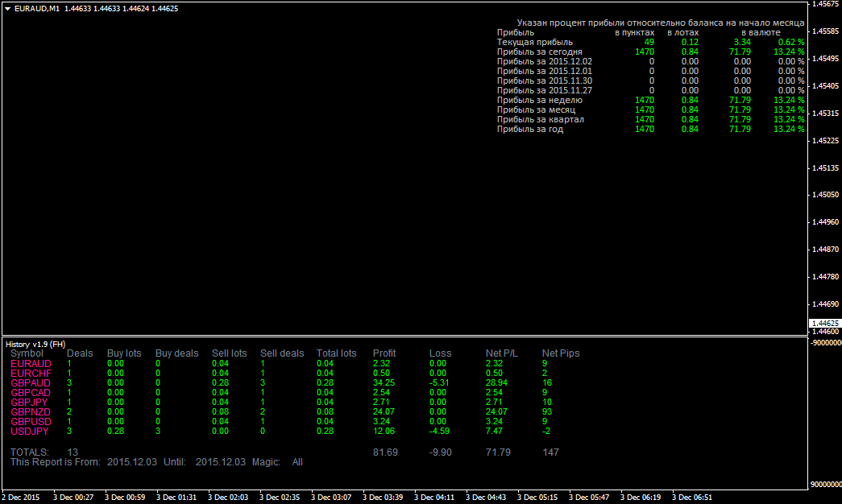Select the EURCHF symbol row

tap(31, 373)
